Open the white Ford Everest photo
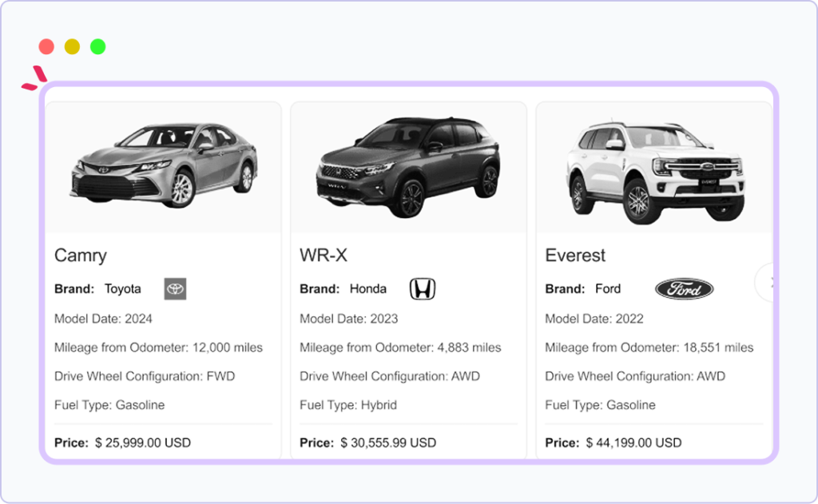Screen dimensions: 818x504 click(654, 168)
